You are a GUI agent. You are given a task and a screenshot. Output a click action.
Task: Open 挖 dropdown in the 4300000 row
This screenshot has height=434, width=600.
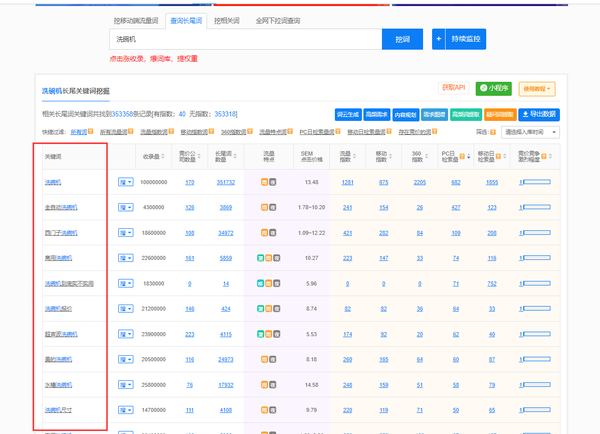126,207
